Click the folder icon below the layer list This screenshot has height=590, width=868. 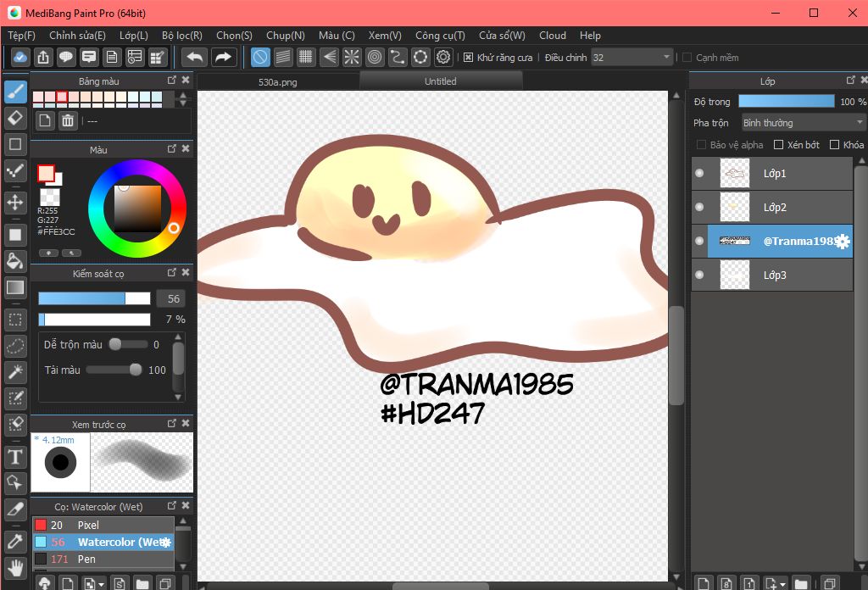800,583
